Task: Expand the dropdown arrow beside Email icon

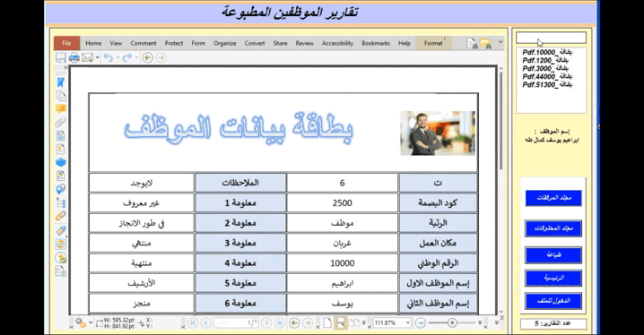Action: [x=98, y=58]
